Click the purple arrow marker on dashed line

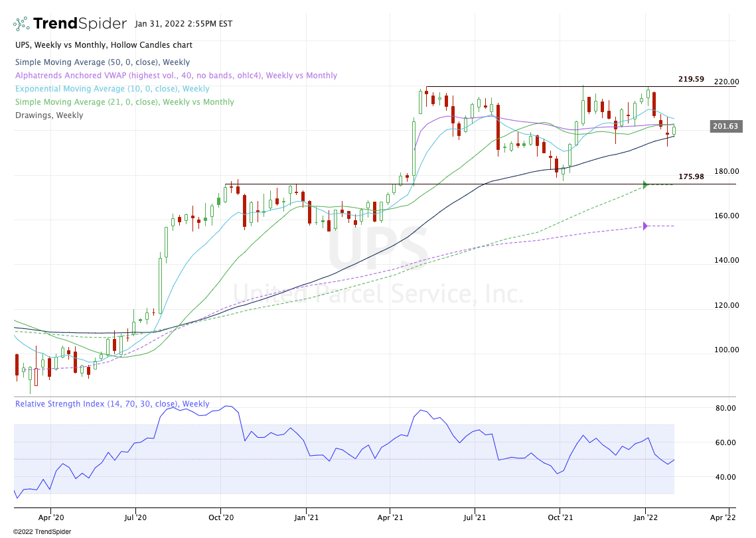(644, 226)
